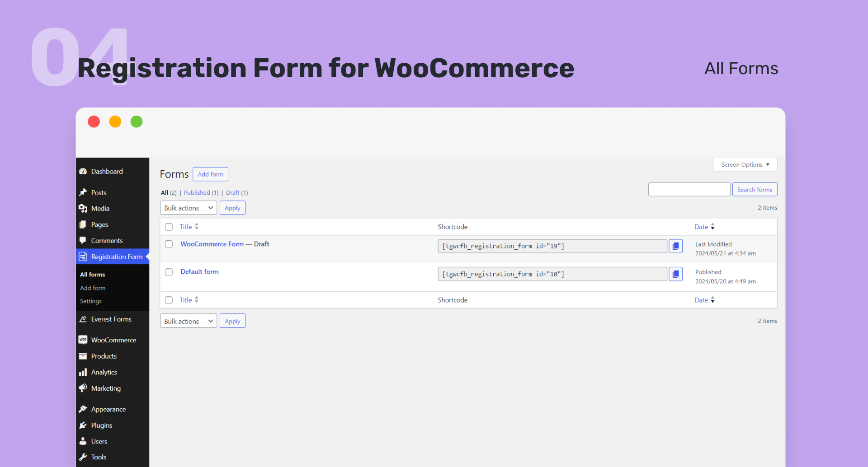The height and width of the screenshot is (467, 868).
Task: Open Settings under Registration Form menu
Action: pyautogui.click(x=91, y=301)
